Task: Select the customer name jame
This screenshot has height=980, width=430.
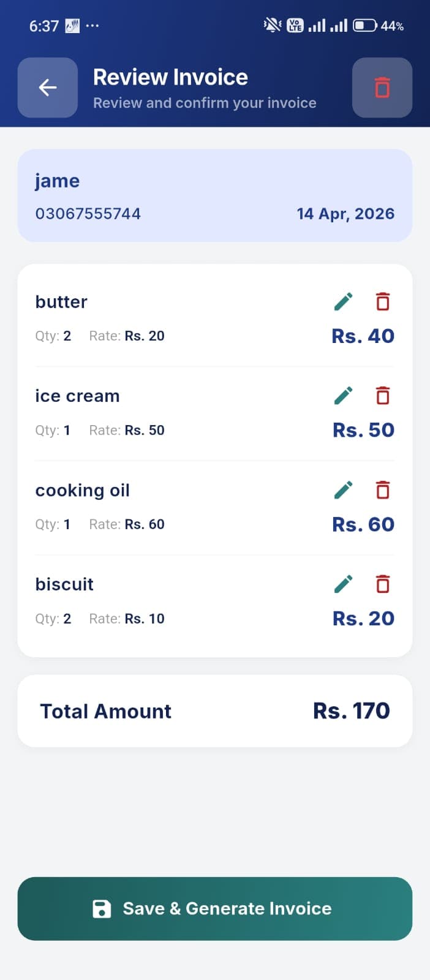Action: [57, 181]
